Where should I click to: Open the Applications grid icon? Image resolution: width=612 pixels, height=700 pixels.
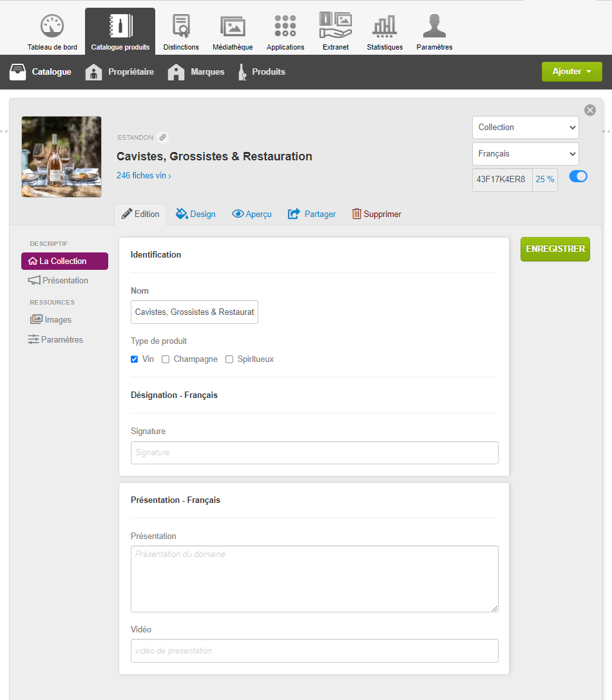pos(285,26)
